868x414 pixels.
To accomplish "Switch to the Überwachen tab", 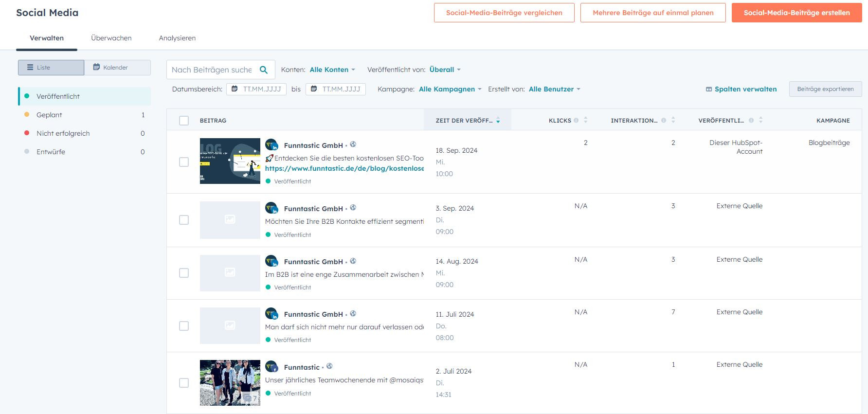I will (x=111, y=38).
